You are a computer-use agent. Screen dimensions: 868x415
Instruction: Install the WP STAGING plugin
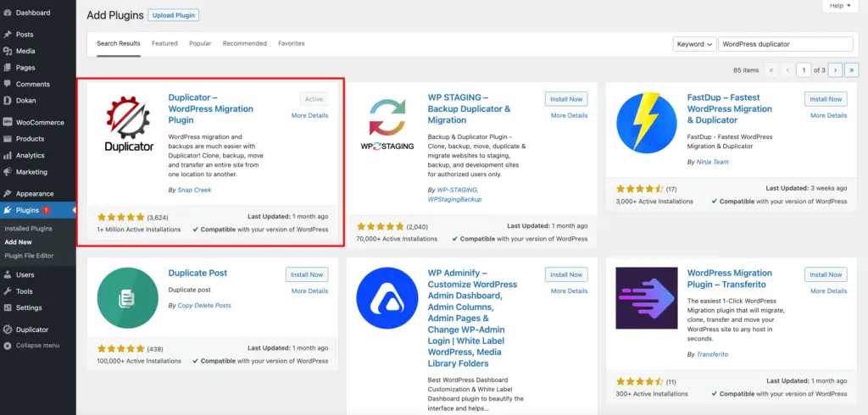click(566, 99)
